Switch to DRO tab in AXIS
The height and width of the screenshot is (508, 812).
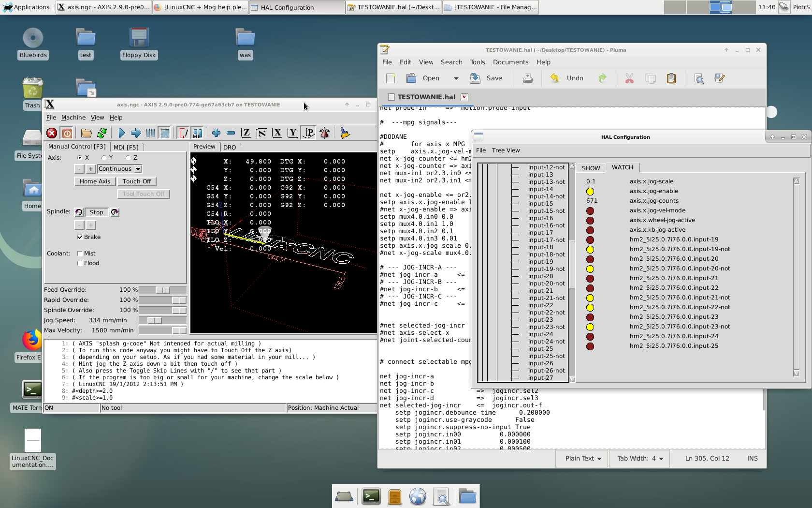[230, 147]
